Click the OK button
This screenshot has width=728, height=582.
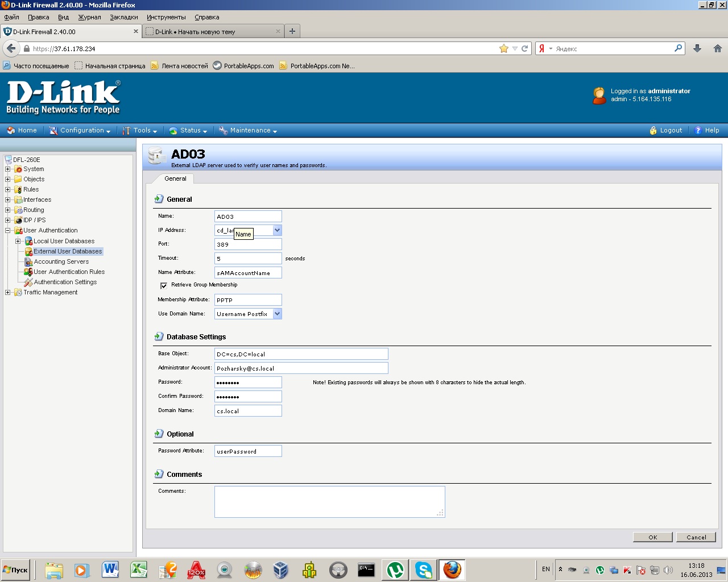pyautogui.click(x=653, y=537)
